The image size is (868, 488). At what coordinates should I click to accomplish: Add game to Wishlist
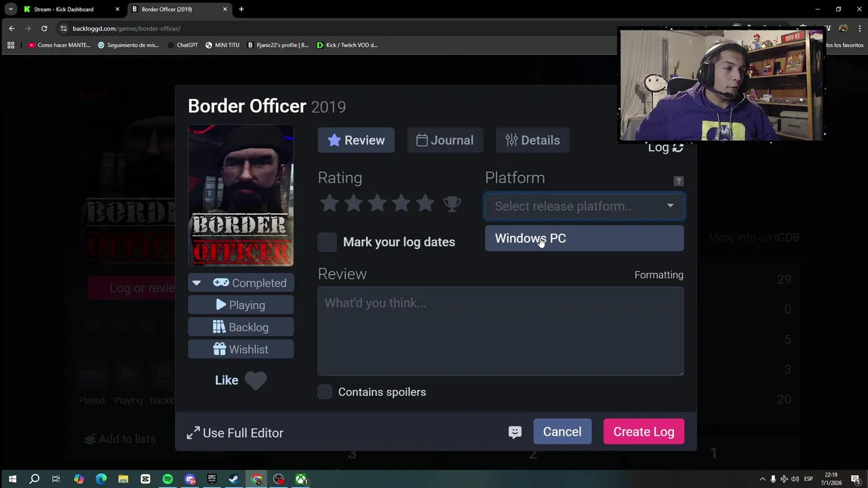pos(241,349)
